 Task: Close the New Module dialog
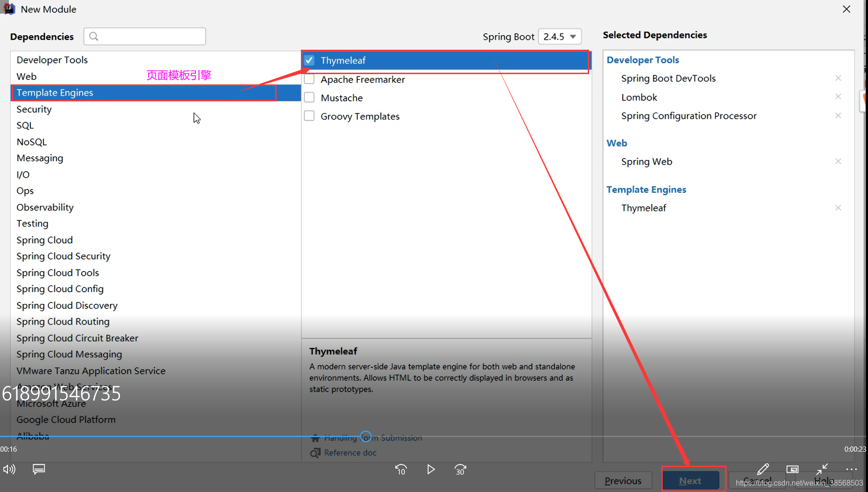(x=846, y=9)
